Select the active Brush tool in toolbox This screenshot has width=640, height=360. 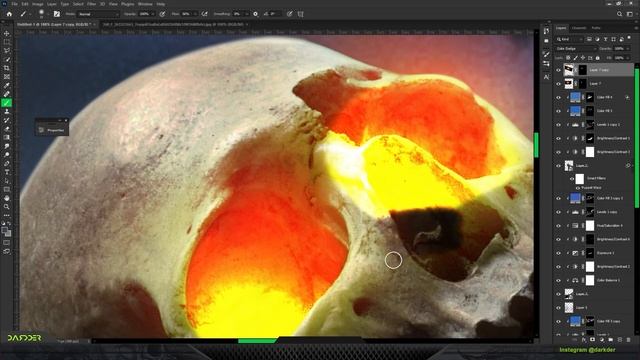click(7, 103)
